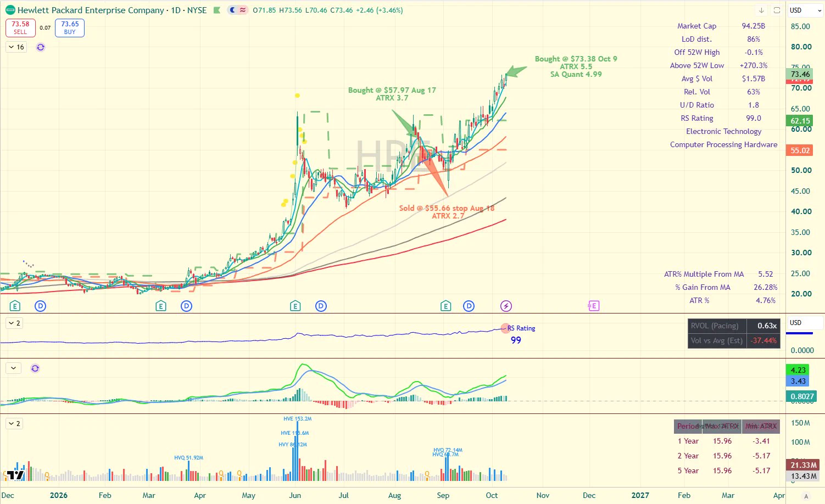Screen dimensions: 825x504
Task: Expand the legend chevron in the MACD pane
Action: [x=14, y=368]
